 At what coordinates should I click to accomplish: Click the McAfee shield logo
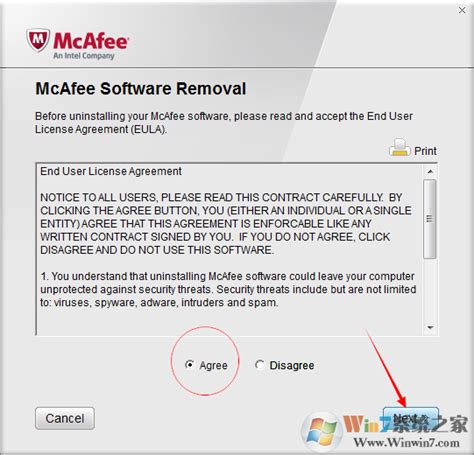(38, 40)
